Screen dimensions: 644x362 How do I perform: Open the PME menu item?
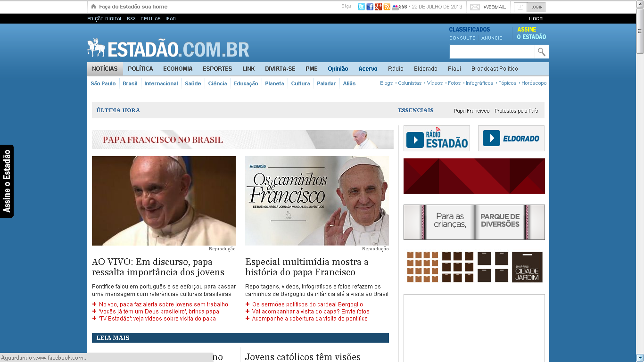[312, 69]
